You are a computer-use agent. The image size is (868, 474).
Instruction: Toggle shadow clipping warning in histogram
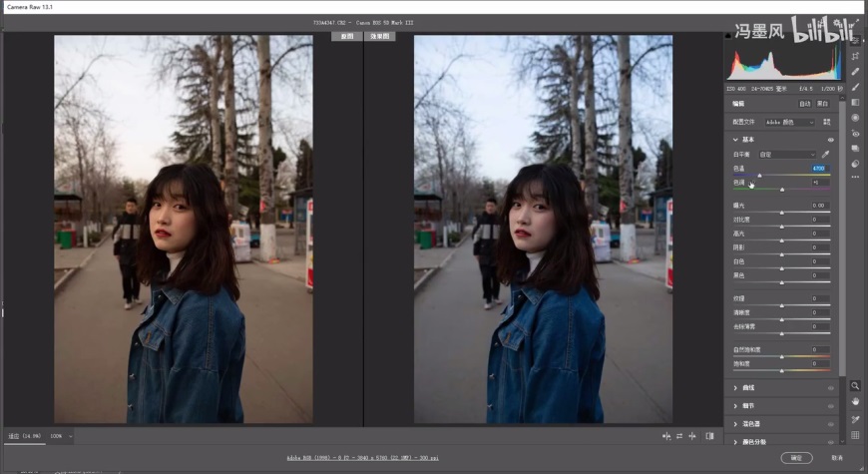(x=728, y=36)
